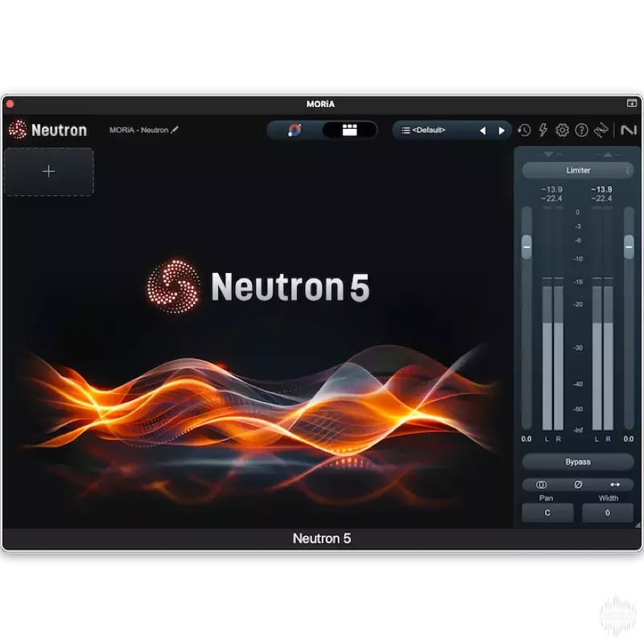Switch to detailed module view
The image size is (644, 644).
[349, 129]
